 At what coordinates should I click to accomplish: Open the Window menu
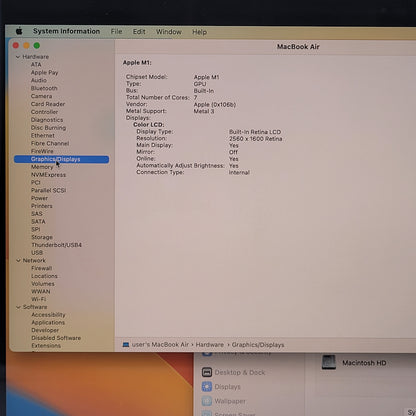point(169,32)
